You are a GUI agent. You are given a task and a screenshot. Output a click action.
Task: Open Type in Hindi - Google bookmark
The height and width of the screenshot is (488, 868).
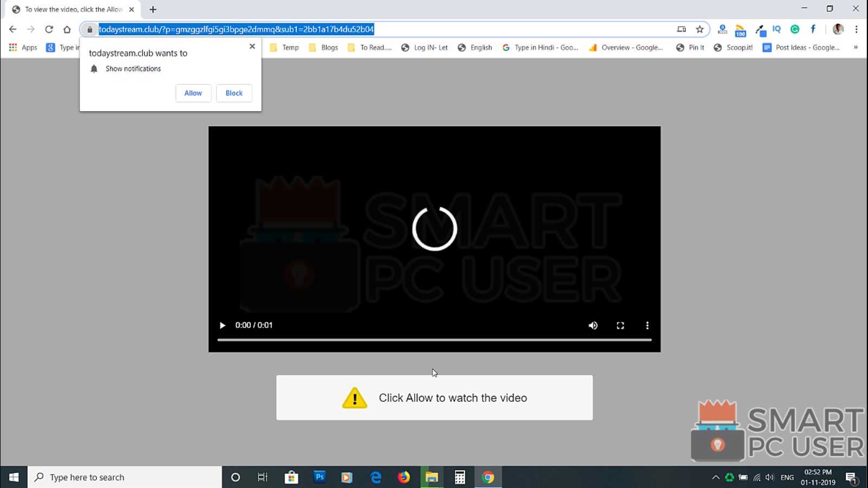pyautogui.click(x=540, y=48)
